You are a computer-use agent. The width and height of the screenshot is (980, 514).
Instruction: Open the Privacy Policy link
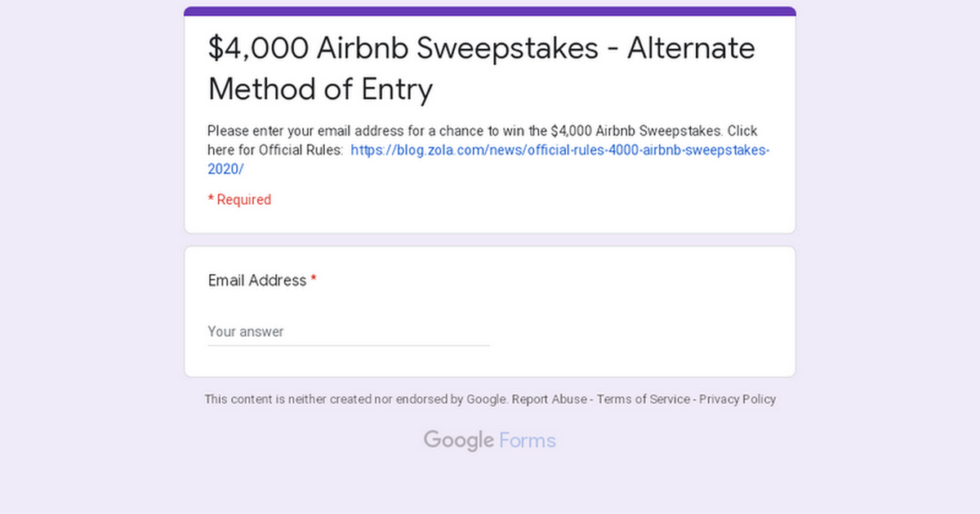[x=737, y=399]
